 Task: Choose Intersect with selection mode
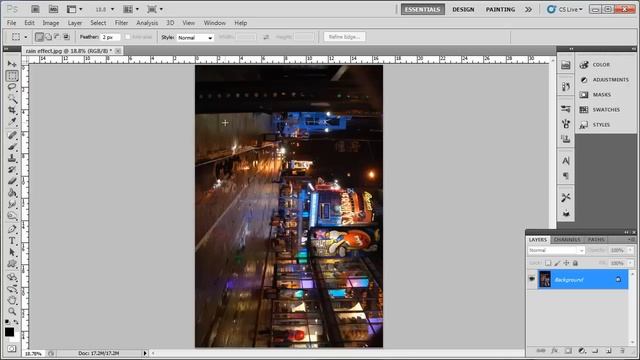(66, 37)
